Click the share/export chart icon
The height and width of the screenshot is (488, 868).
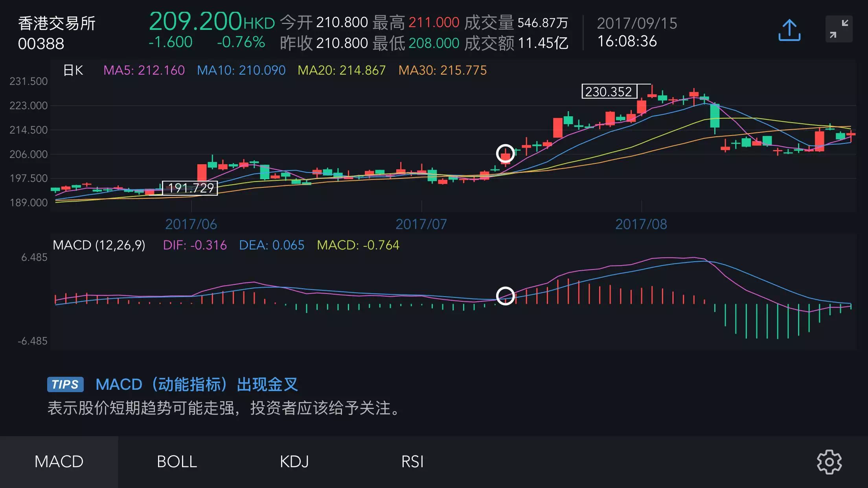[x=789, y=29]
